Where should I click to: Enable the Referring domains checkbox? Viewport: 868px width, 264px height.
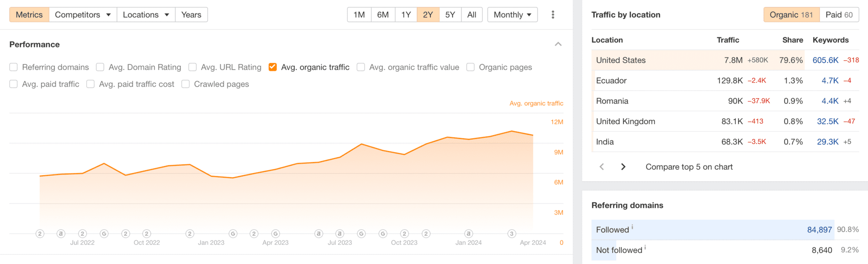pyautogui.click(x=13, y=67)
